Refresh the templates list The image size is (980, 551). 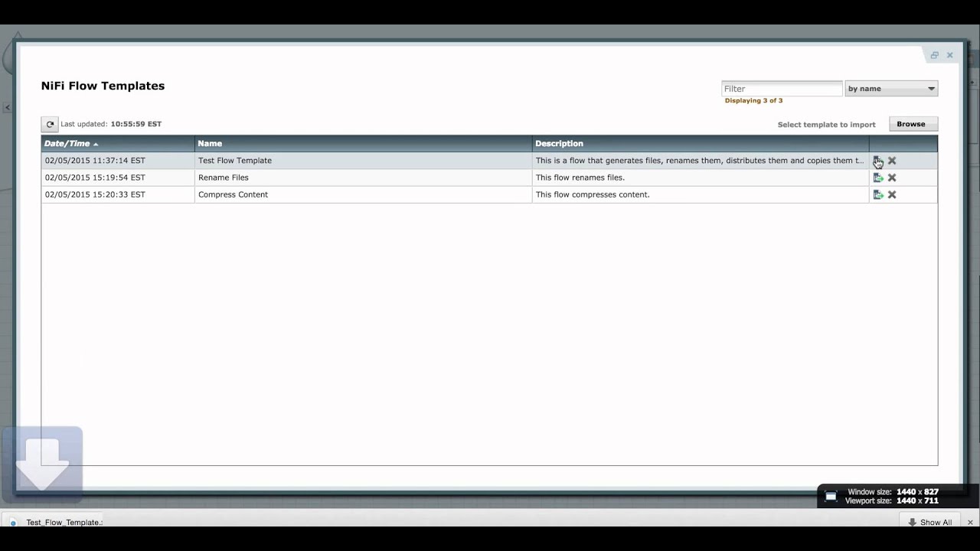point(50,124)
